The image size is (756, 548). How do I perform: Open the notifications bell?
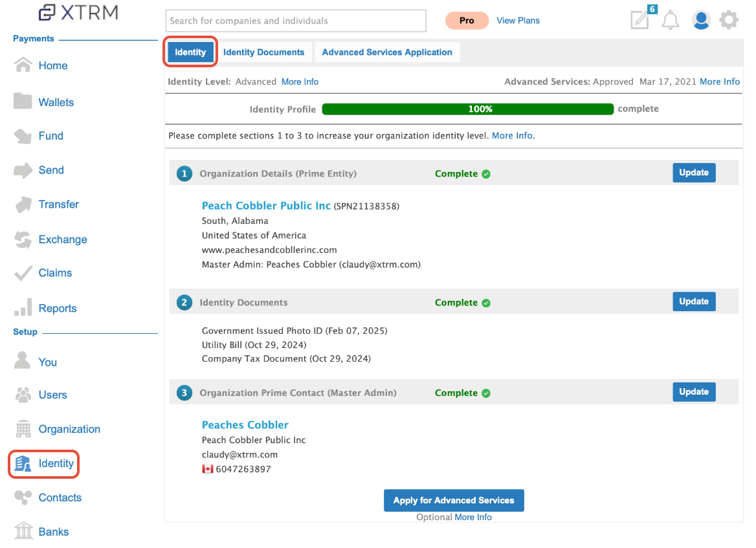(670, 20)
